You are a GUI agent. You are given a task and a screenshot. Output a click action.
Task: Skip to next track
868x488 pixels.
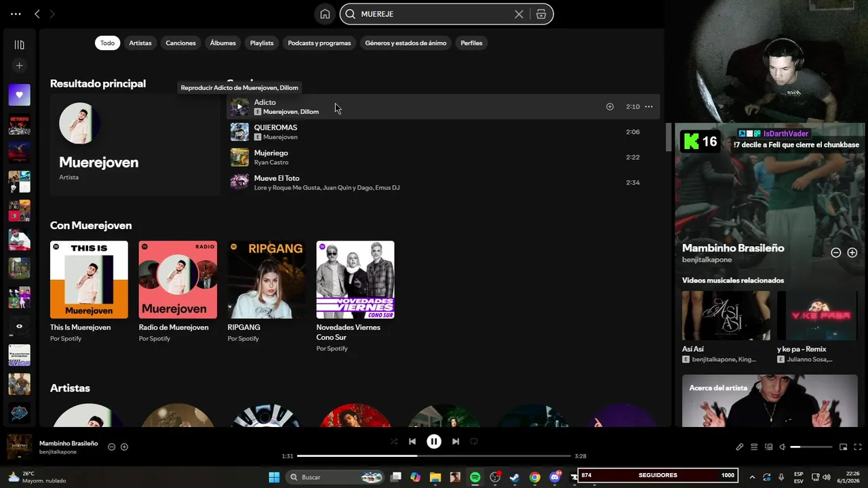(456, 441)
